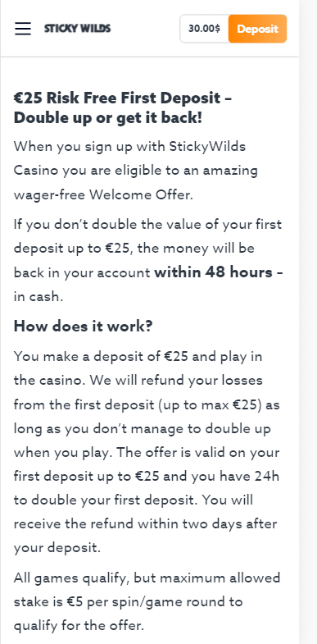Click the 'When you sign up with StickyWilds' line
Image resolution: width=317 pixels, height=644 pixels.
tap(129, 147)
